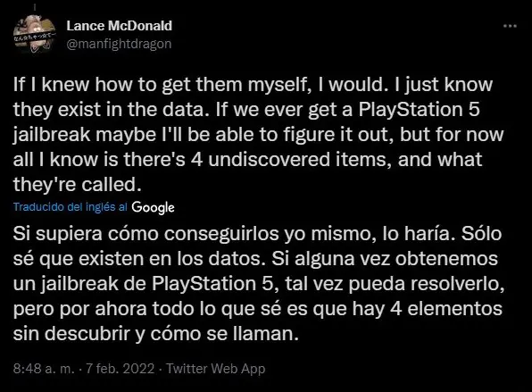This screenshot has height=392, width=532.
Task: Click the 7 feb. 2022 date
Action: click(121, 369)
